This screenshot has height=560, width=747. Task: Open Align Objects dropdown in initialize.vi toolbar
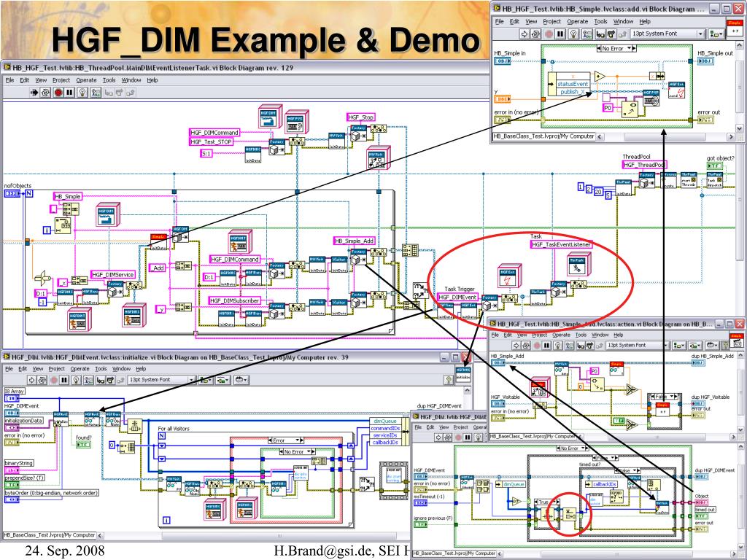click(x=205, y=380)
